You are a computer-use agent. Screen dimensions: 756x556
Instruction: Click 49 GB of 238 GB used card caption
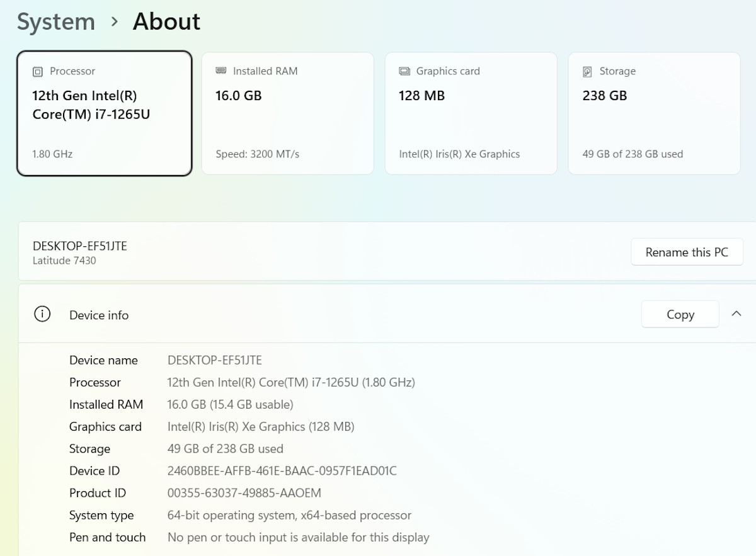(633, 154)
